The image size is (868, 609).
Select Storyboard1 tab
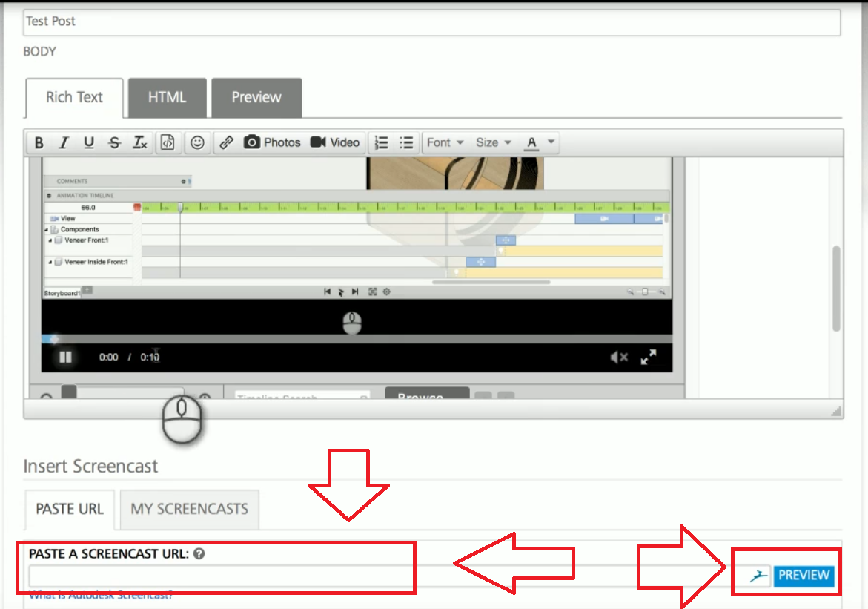[62, 292]
